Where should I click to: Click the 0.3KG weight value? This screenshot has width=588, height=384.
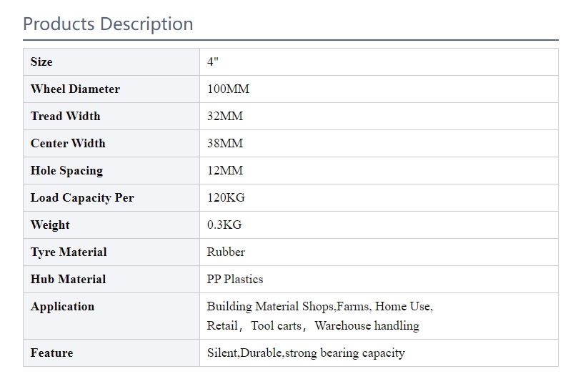click(224, 225)
